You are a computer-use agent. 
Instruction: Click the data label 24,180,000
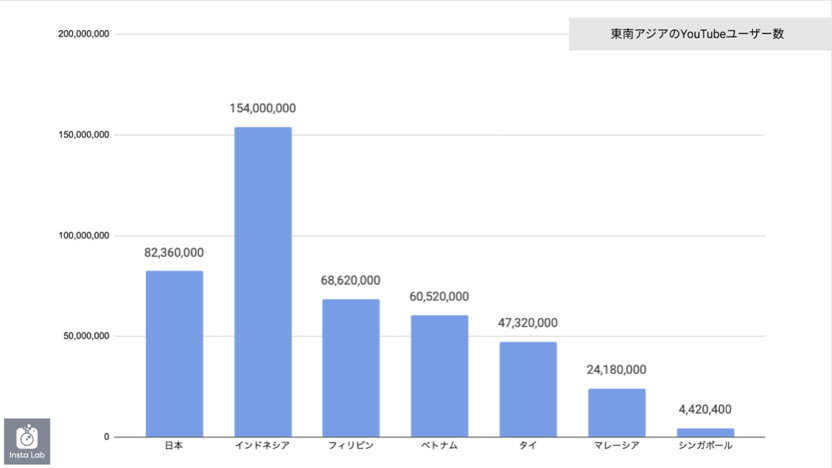pyautogui.click(x=617, y=370)
